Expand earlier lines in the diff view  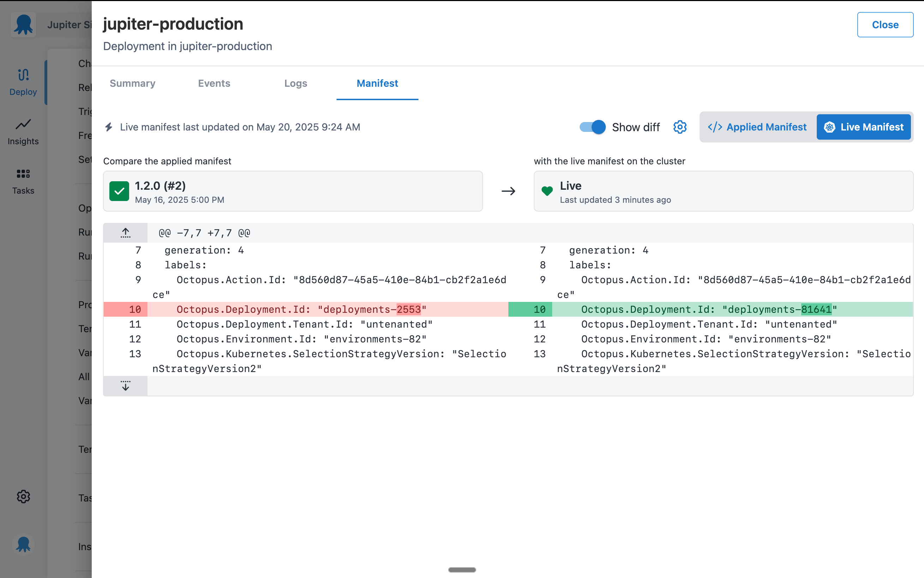click(125, 232)
